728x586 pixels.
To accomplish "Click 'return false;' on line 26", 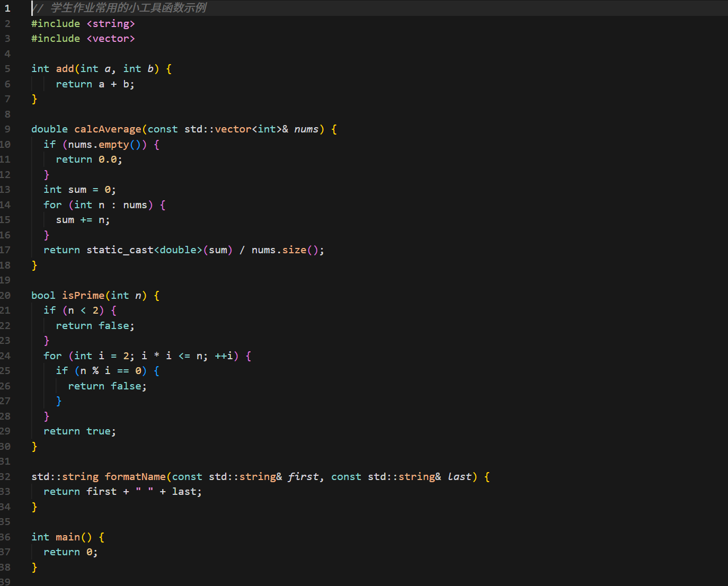I will 108,386.
